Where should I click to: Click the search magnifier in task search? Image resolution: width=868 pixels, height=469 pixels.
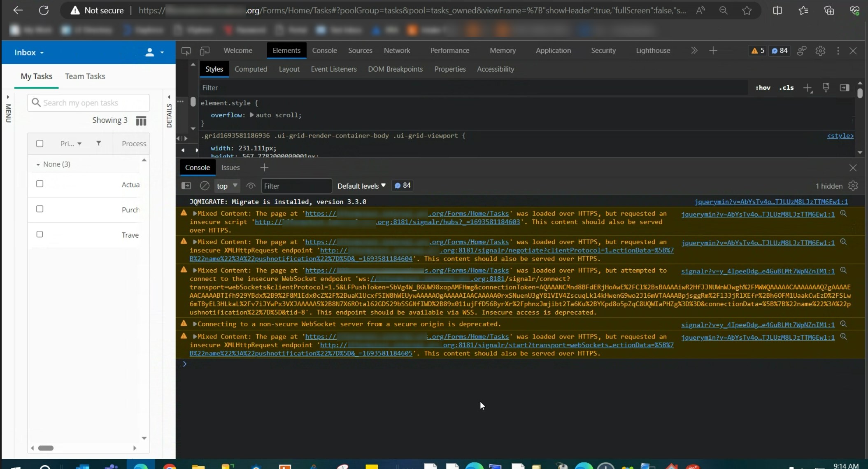point(36,103)
